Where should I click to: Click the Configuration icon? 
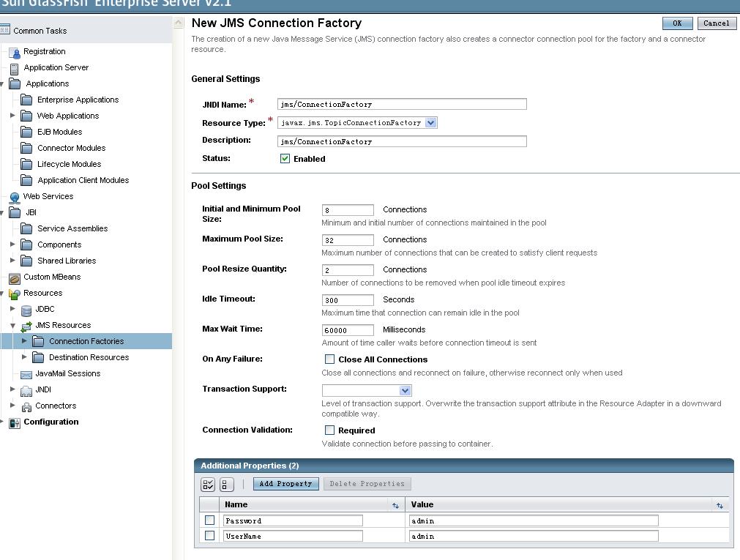pyautogui.click(x=15, y=422)
